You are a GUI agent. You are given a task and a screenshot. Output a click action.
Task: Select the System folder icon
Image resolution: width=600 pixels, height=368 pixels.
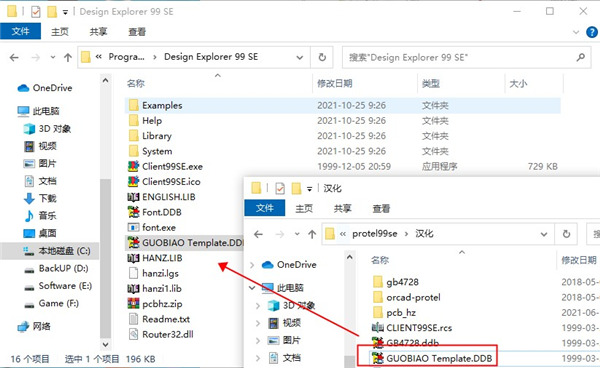tap(134, 151)
